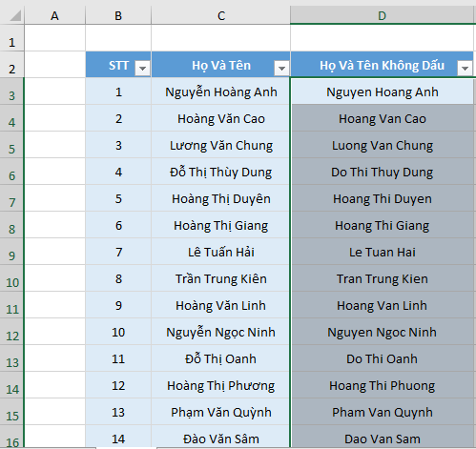Select row 12 header

click(x=11, y=332)
